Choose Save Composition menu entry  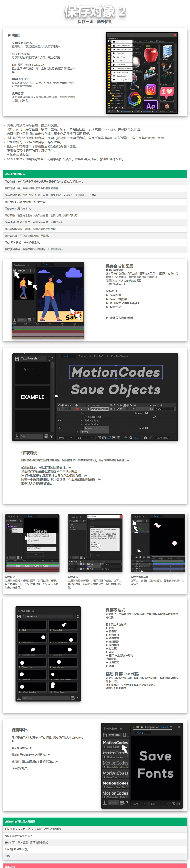[x=122, y=46]
